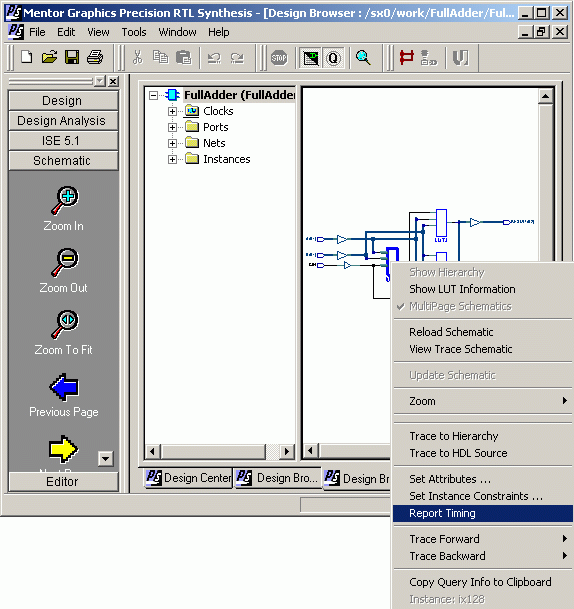The height and width of the screenshot is (609, 574).
Task: Choose Copy Query Info to Clipboard
Action: (483, 582)
